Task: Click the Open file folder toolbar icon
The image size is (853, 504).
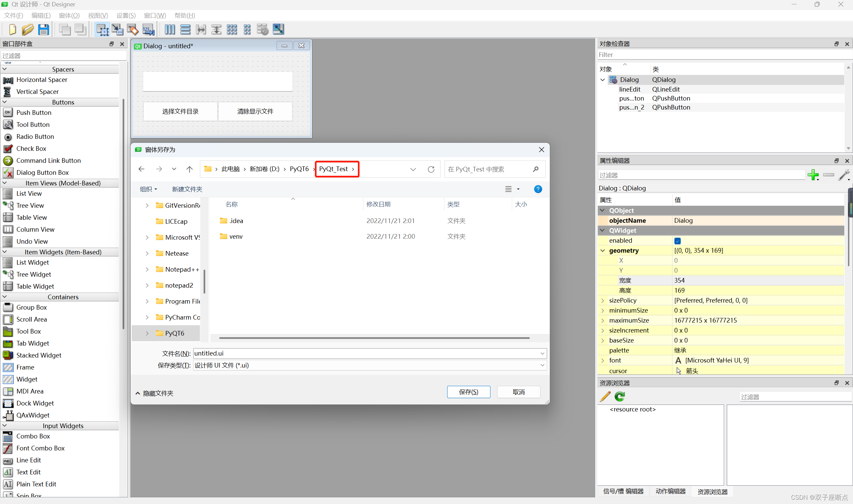Action: [x=28, y=30]
